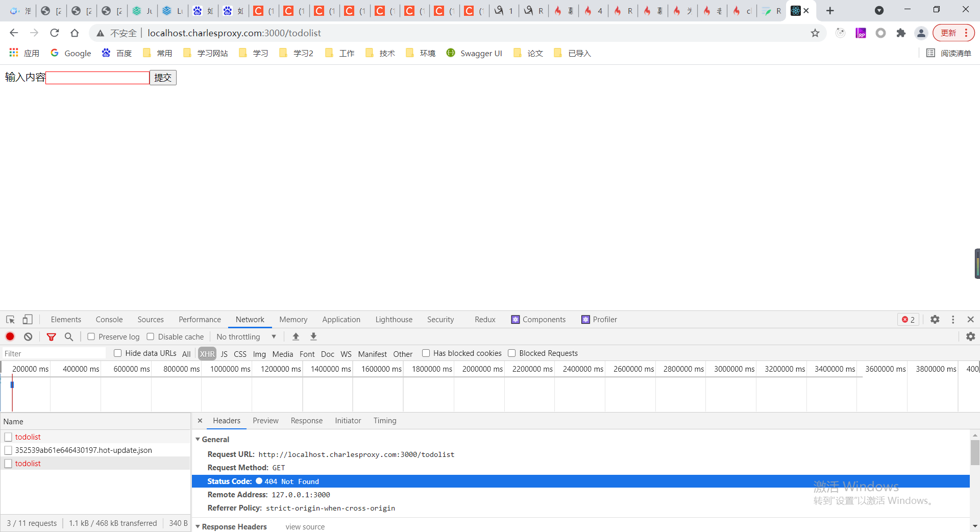Go to browser home page
Image resolution: width=980 pixels, height=532 pixels.
75,33
